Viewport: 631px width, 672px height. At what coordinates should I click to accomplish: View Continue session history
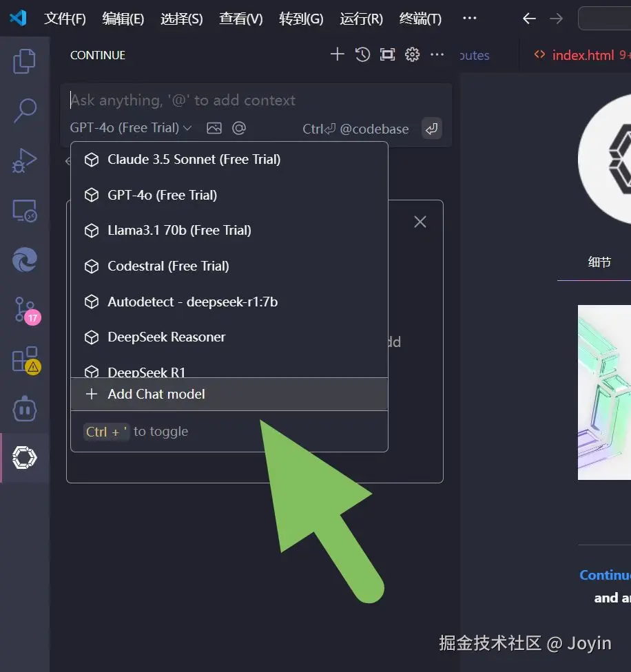pos(362,54)
